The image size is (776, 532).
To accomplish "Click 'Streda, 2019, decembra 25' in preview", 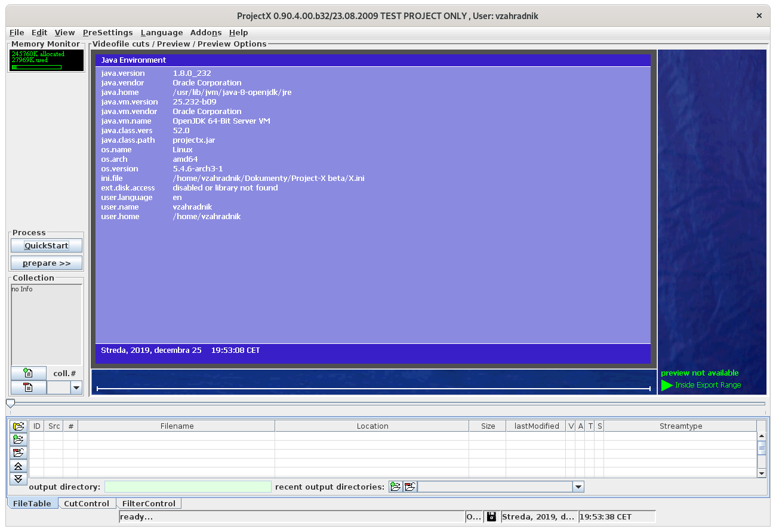I will [x=151, y=350].
